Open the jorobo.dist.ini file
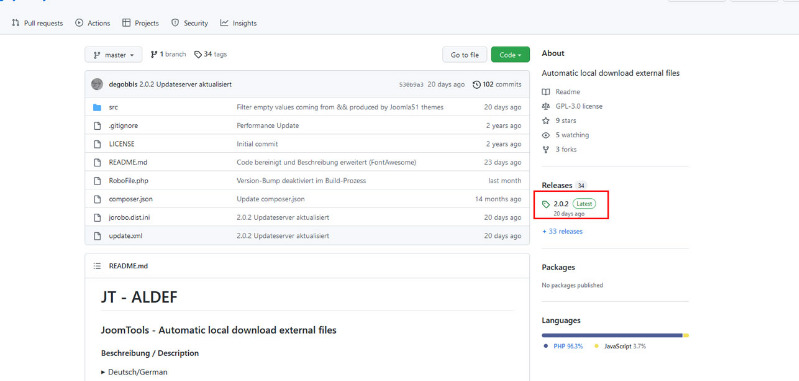 coord(129,217)
